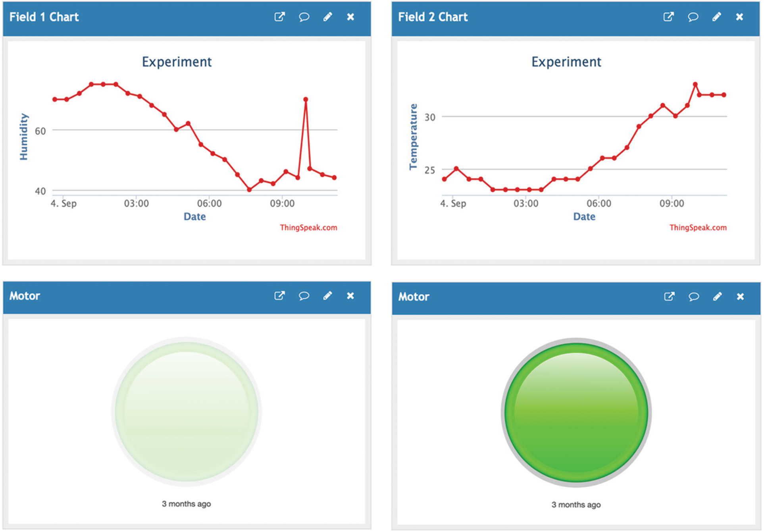This screenshot has height=532, width=764.
Task: Toggle the bright green motor indicator lamp
Action: [x=576, y=413]
